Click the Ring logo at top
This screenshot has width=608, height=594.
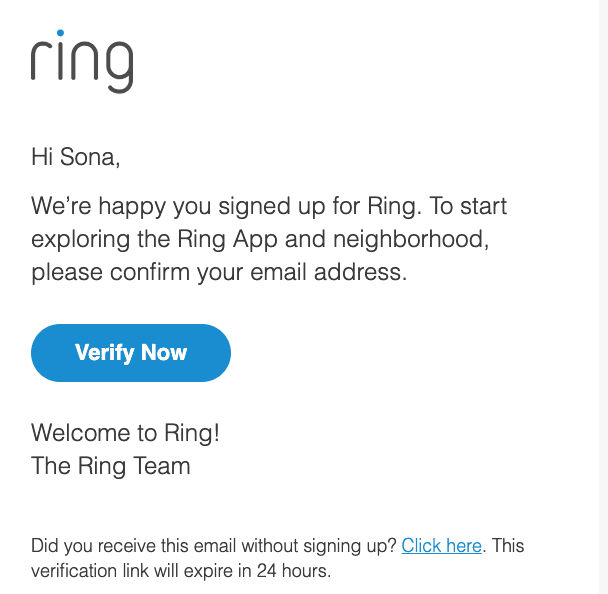click(x=82, y=62)
